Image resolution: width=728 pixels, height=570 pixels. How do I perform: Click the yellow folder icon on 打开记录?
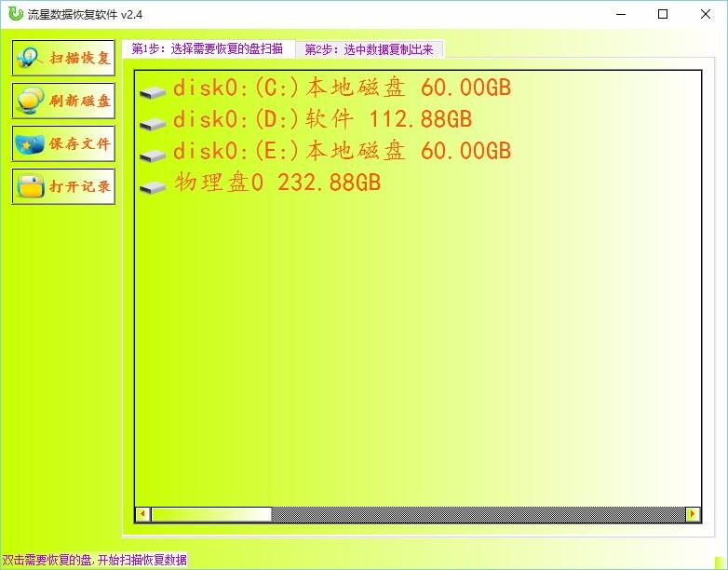click(x=30, y=187)
